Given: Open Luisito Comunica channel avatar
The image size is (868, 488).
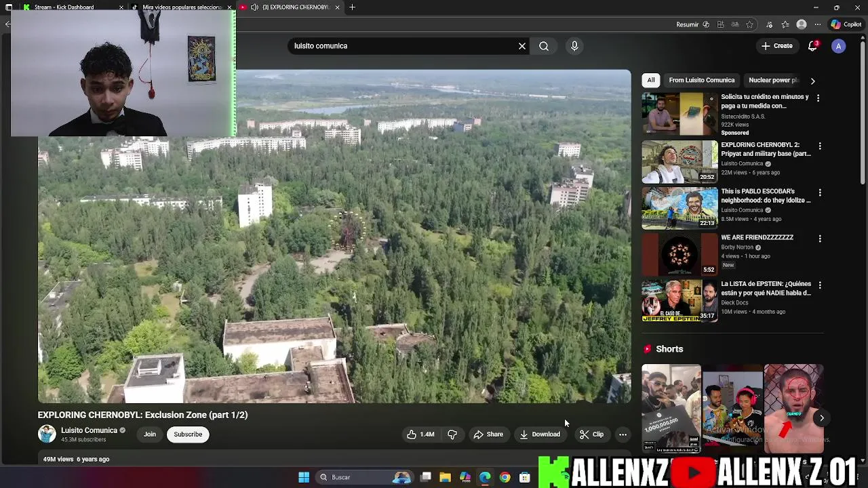Looking at the screenshot, I should click(x=47, y=434).
